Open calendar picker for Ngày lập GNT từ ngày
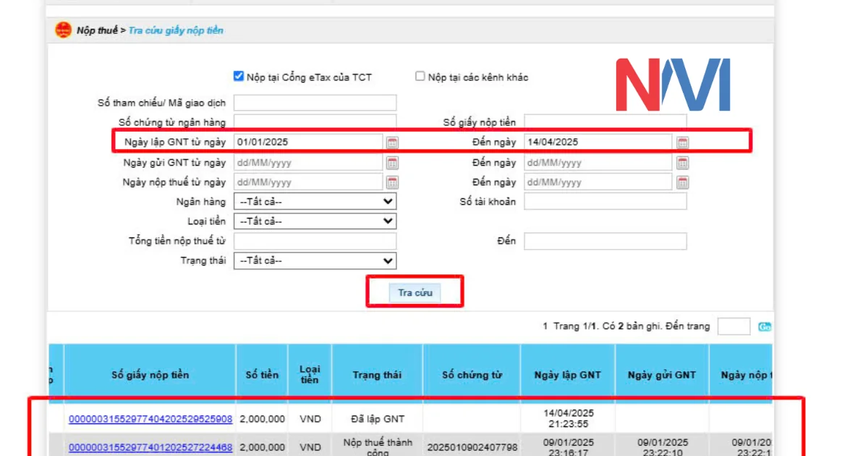Viewport: 868px width, 456px height. tap(391, 142)
